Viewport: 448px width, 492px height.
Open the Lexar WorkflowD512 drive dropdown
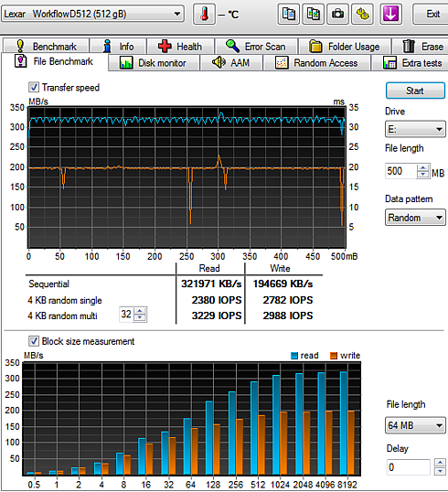point(93,14)
